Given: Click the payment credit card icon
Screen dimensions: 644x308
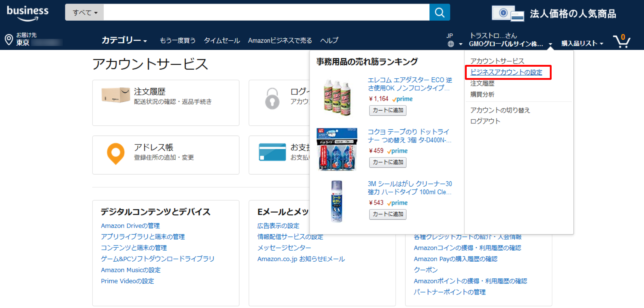Looking at the screenshot, I should point(272,152).
